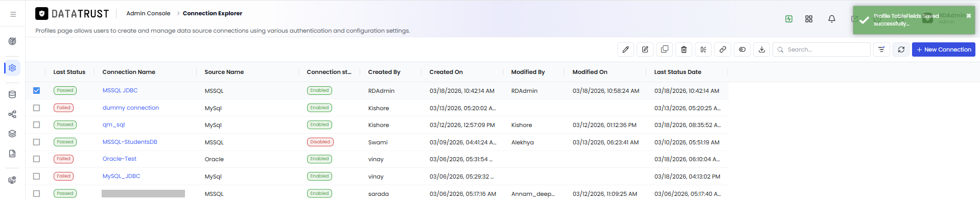Open the column filter settings icon
The image size is (980, 201).
tap(881, 49)
